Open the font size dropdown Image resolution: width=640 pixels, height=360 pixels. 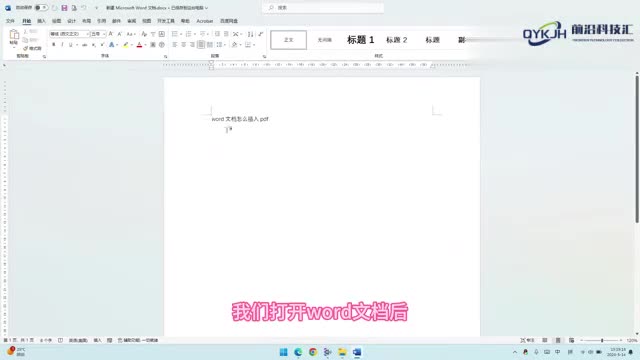click(x=104, y=34)
